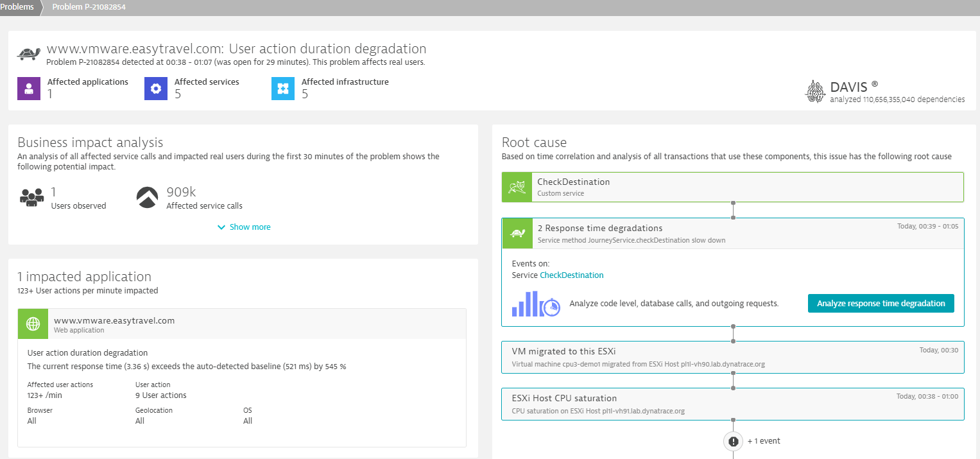Open ESXi Host CPU saturation event
Screen dimensions: 980x459
pos(733,404)
